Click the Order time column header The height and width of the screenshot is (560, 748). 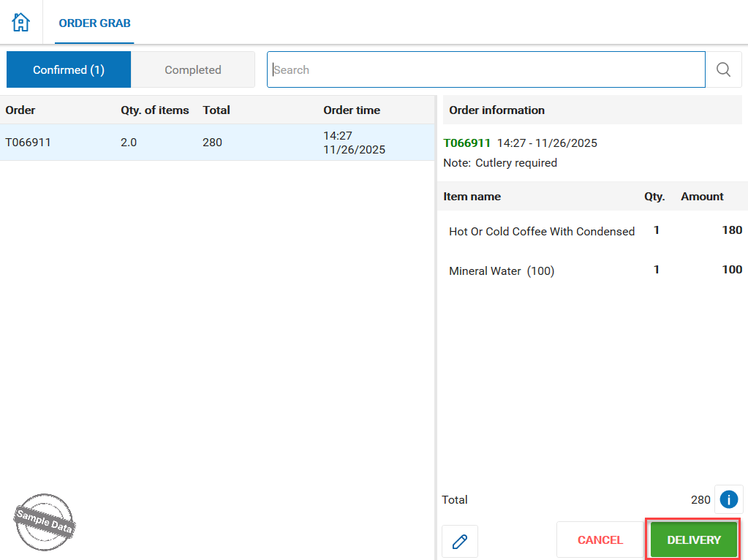point(352,110)
